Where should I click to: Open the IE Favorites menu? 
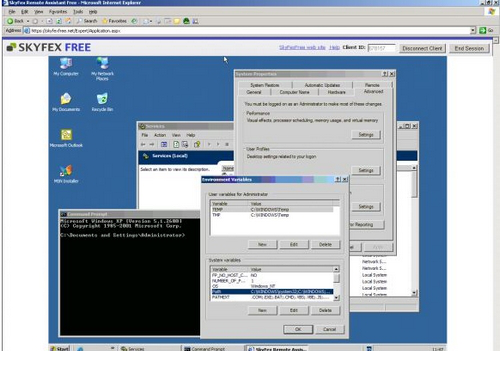pyautogui.click(x=58, y=12)
